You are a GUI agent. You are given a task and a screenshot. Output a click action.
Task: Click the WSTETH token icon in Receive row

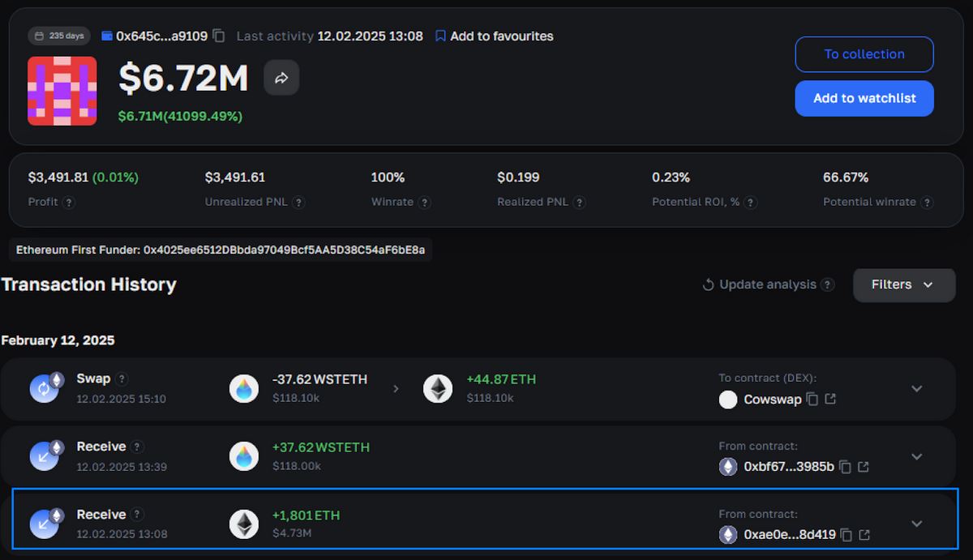pyautogui.click(x=244, y=457)
